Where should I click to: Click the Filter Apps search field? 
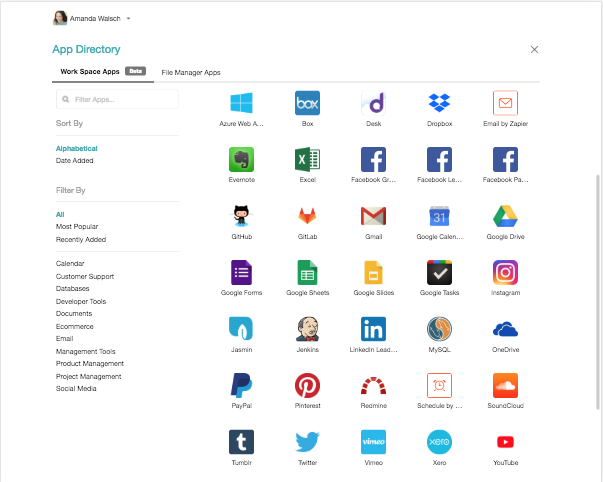point(117,99)
